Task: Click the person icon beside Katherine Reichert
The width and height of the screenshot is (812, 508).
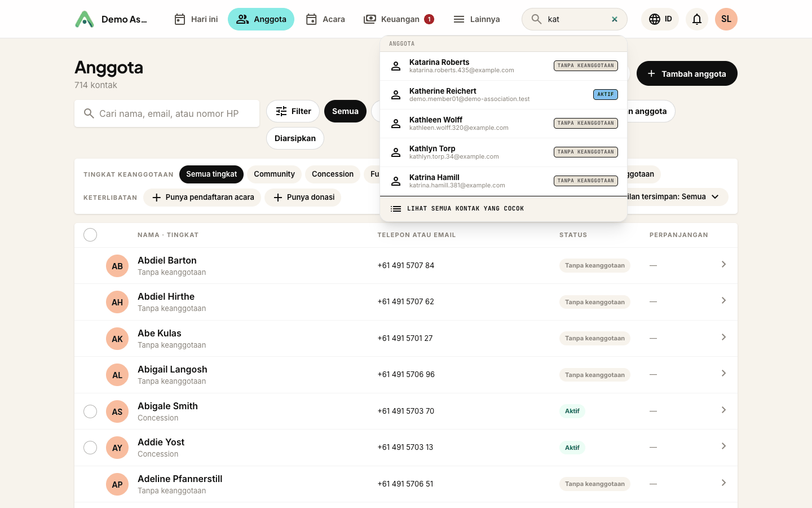Action: (396, 95)
